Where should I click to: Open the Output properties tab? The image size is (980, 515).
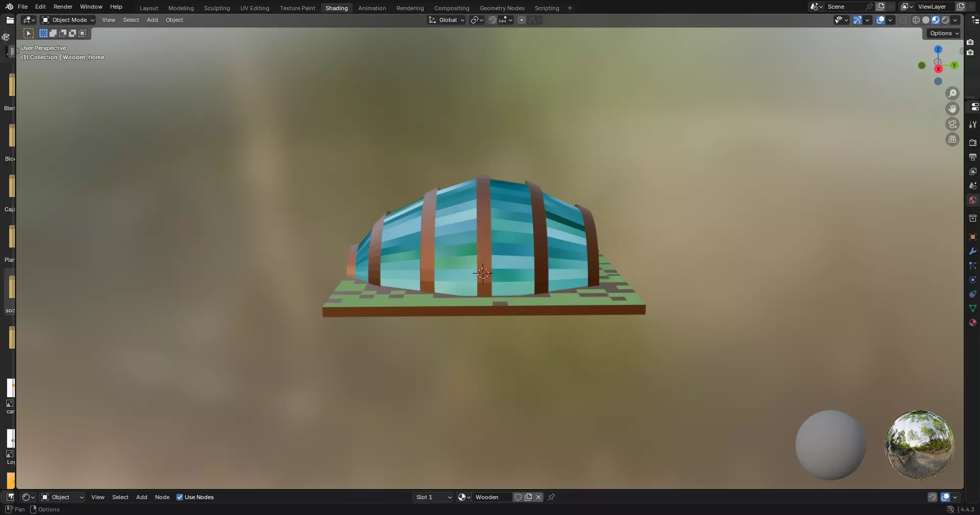point(973,157)
